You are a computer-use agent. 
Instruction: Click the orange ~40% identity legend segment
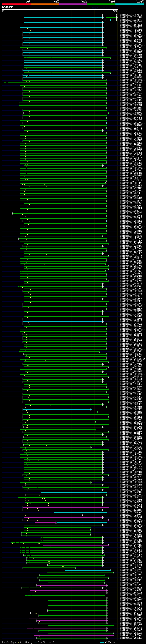(45, 4)
